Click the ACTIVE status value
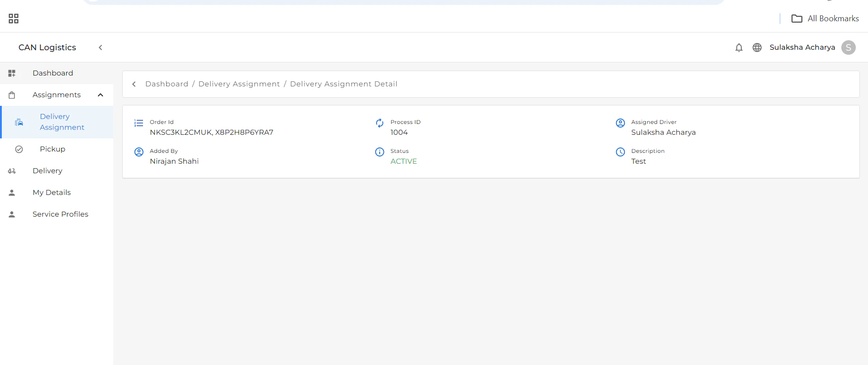868x365 pixels. (x=404, y=161)
